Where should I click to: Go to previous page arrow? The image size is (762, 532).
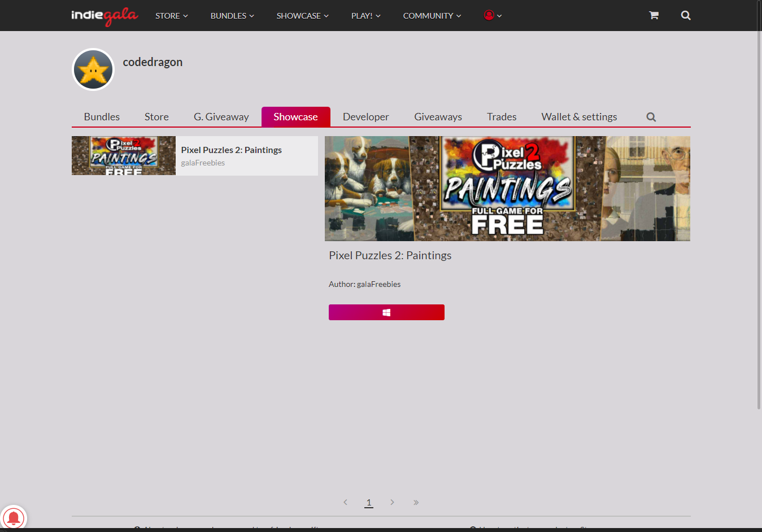point(345,502)
